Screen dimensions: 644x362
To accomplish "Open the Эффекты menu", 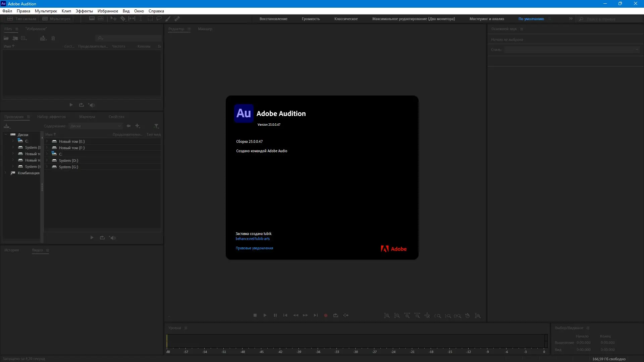I will coord(84,11).
